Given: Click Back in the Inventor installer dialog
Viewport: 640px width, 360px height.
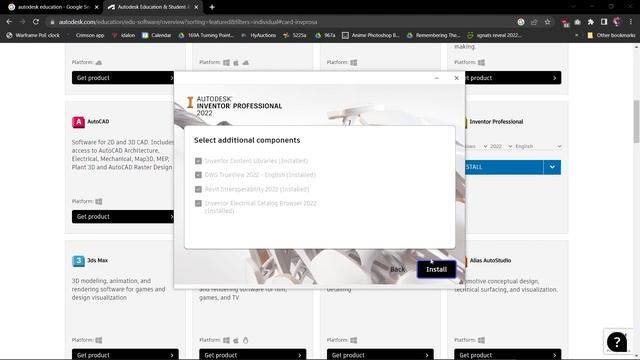Looking at the screenshot, I should click(x=397, y=269).
